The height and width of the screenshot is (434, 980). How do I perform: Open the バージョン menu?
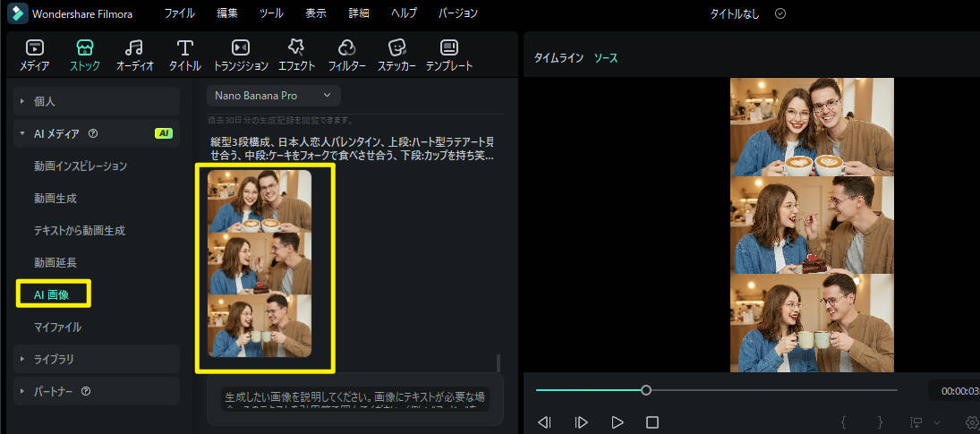click(458, 13)
